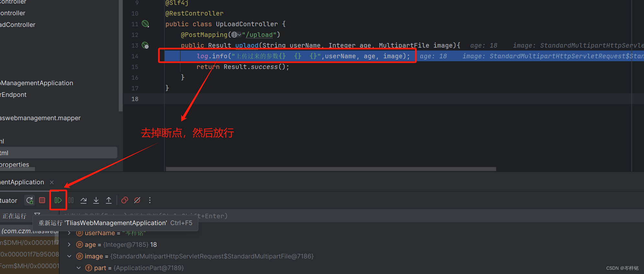Image resolution: width=644 pixels, height=274 pixels.
Task: Open the ManagementApplication debug session tab
Action: click(22, 182)
